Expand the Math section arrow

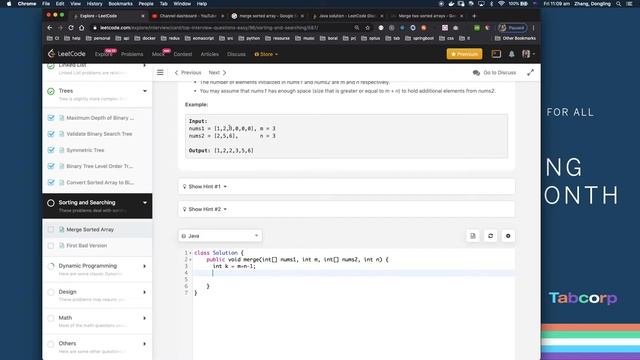coord(144,318)
